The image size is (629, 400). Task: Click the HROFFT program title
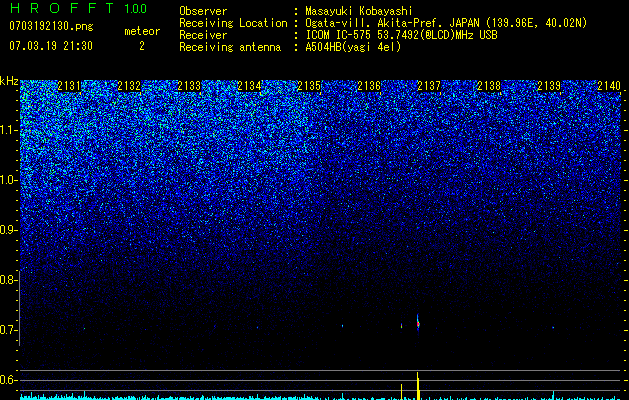coord(62,8)
